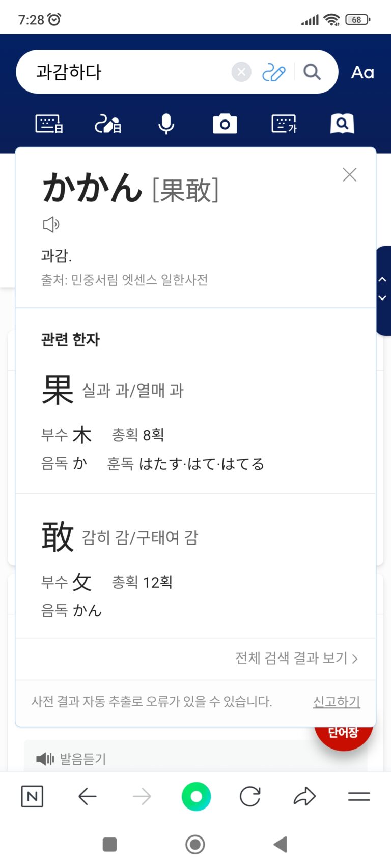Open 전체 검색 결과 보기 link
This screenshot has width=391, height=868.
click(296, 658)
